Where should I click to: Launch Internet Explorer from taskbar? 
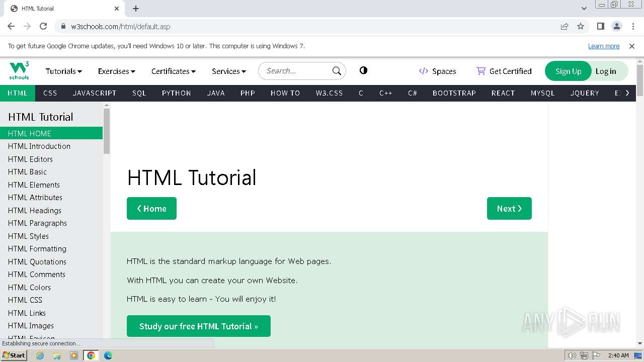(x=40, y=355)
